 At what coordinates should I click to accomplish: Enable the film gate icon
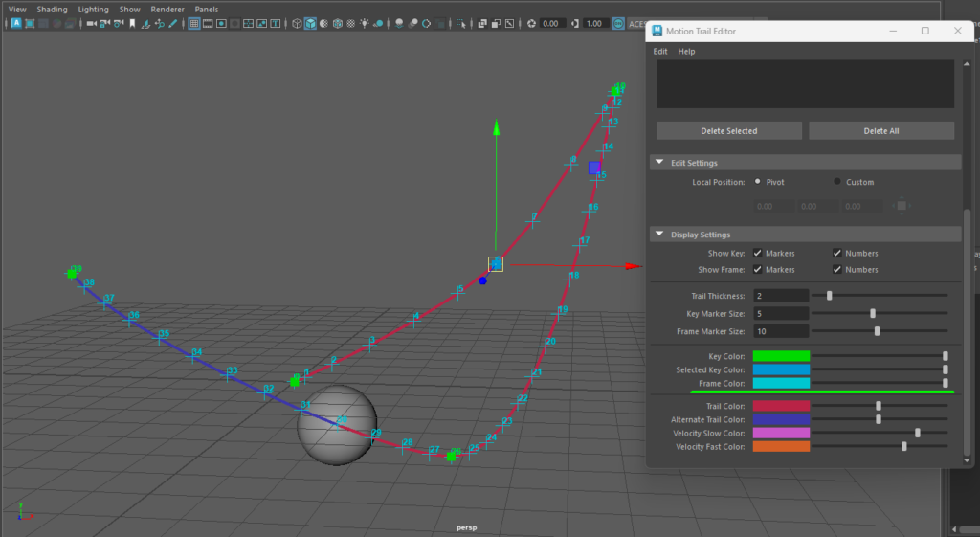click(x=208, y=23)
